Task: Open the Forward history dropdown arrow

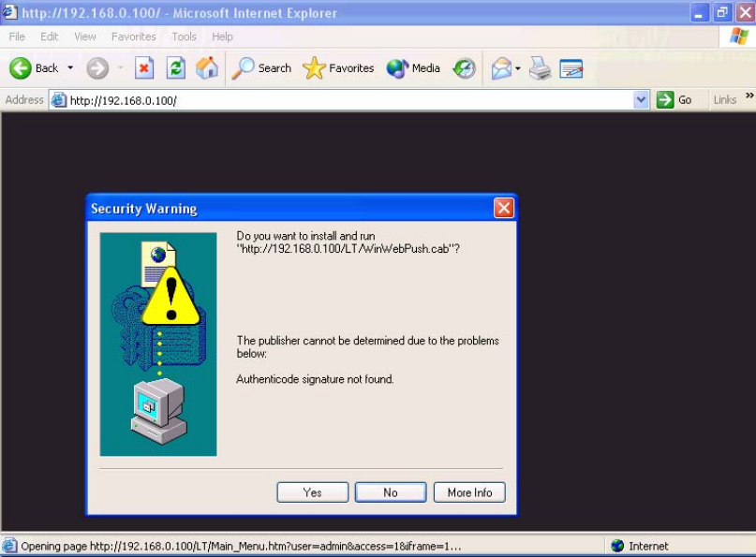Action: click(x=121, y=68)
